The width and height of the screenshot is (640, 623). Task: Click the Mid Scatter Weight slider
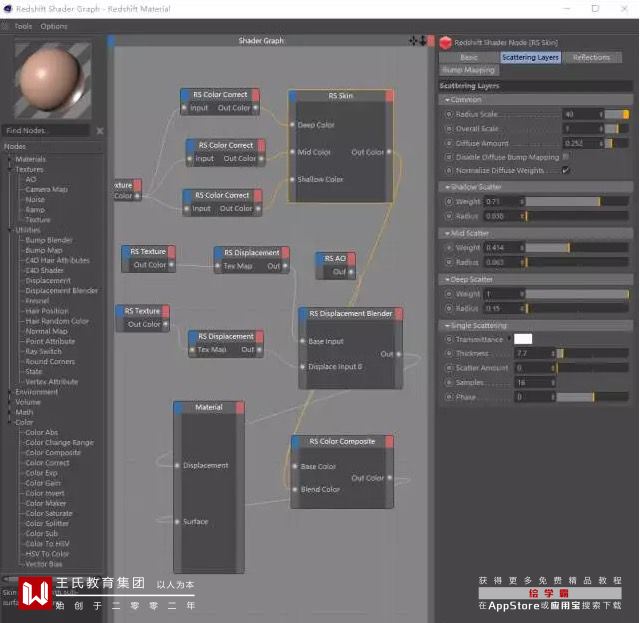point(577,247)
